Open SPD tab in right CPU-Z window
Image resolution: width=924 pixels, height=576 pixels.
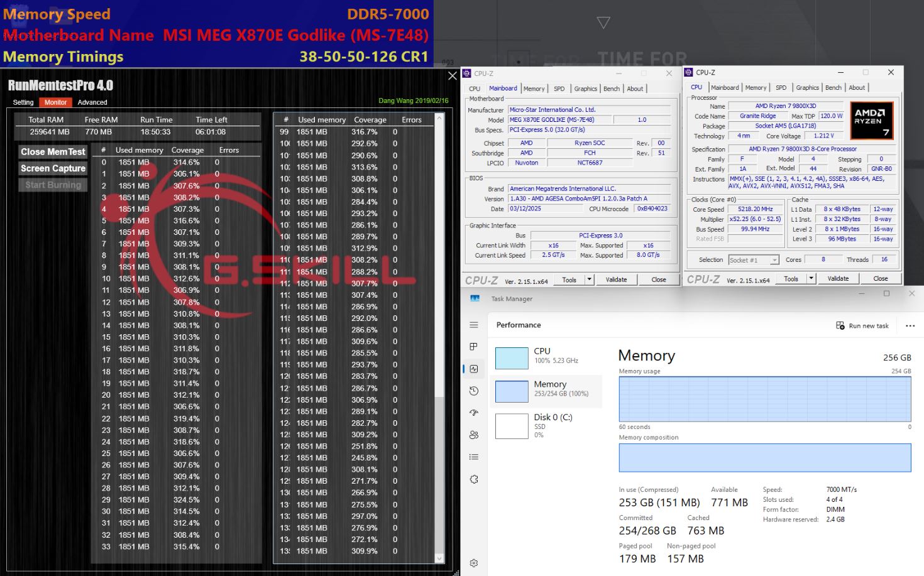pyautogui.click(x=781, y=87)
